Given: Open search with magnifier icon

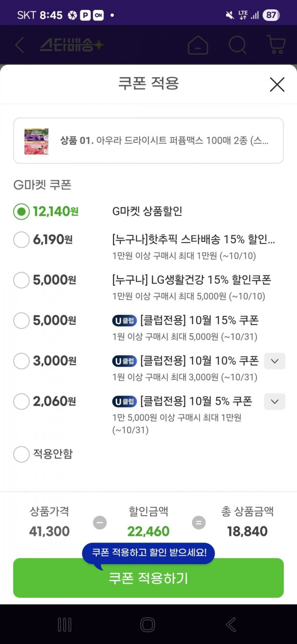Looking at the screenshot, I should (x=237, y=45).
